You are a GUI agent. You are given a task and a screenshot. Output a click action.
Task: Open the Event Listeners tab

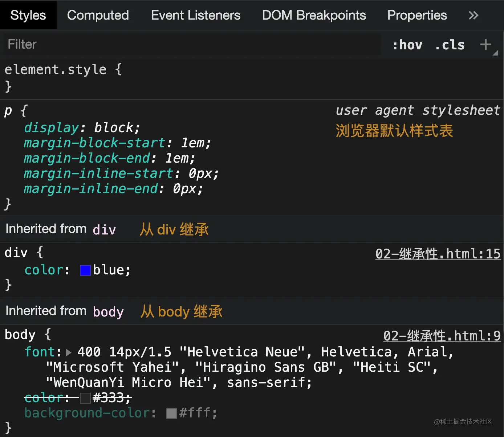(195, 15)
